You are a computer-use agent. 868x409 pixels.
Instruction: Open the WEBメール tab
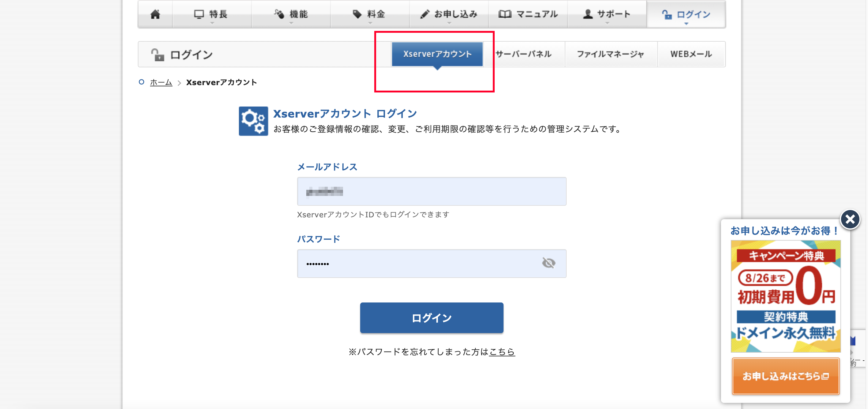tap(691, 54)
